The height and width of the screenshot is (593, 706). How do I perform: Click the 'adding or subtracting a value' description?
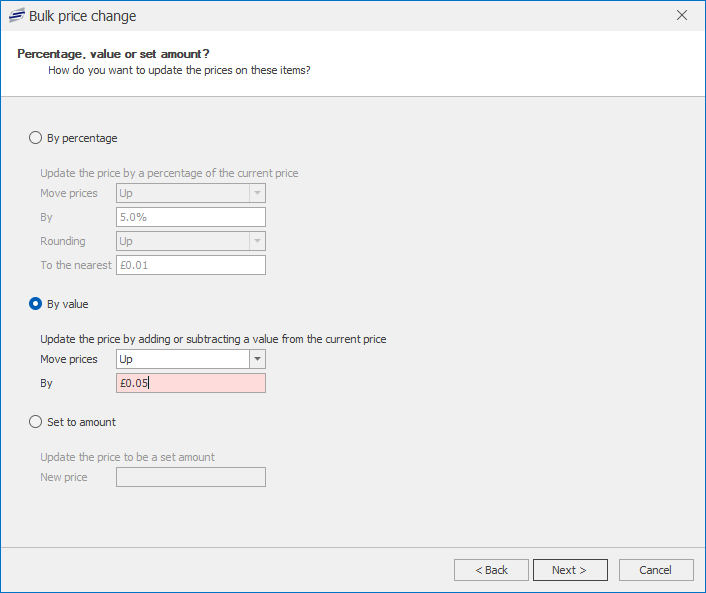[213, 339]
